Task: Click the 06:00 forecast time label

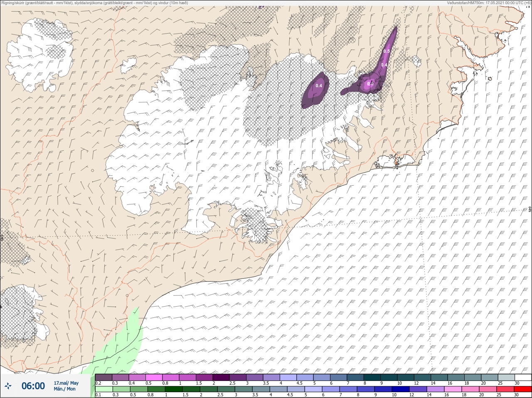Action: [x=33, y=386]
